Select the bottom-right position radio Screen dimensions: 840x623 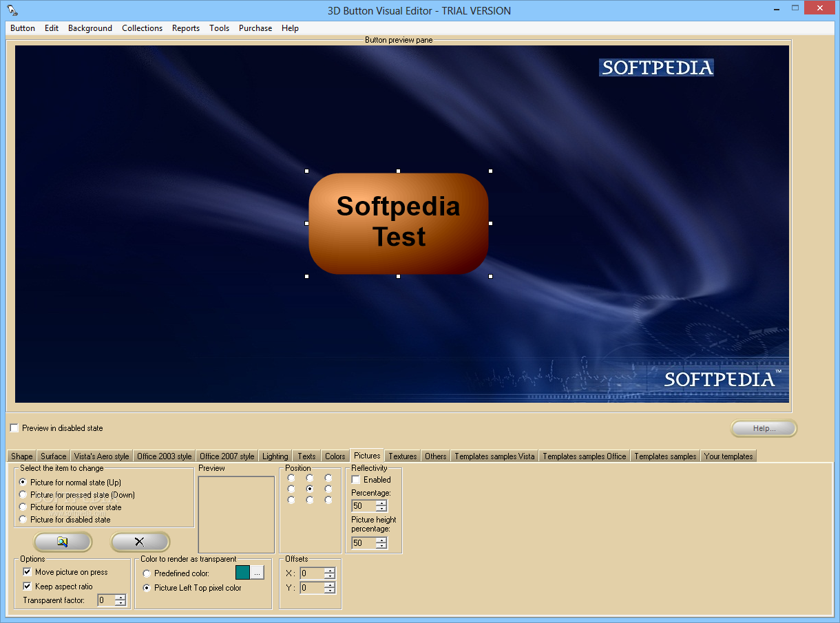click(328, 500)
